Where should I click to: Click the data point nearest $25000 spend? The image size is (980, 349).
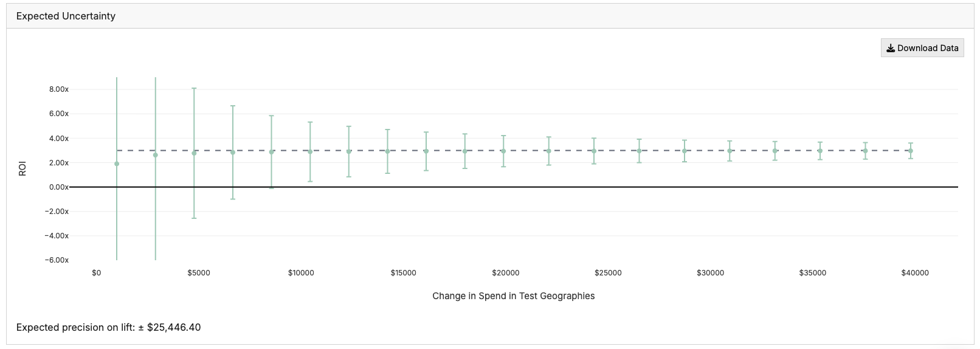594,151
